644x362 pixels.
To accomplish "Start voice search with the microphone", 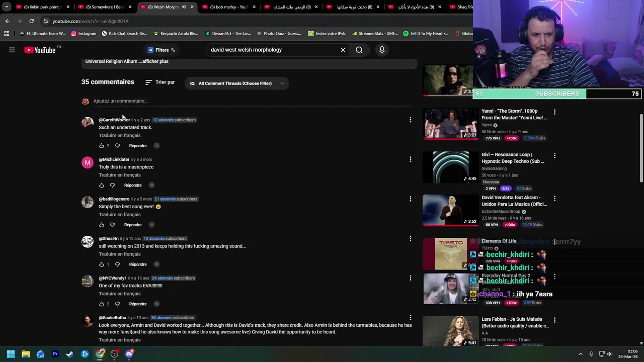I will tap(382, 50).
